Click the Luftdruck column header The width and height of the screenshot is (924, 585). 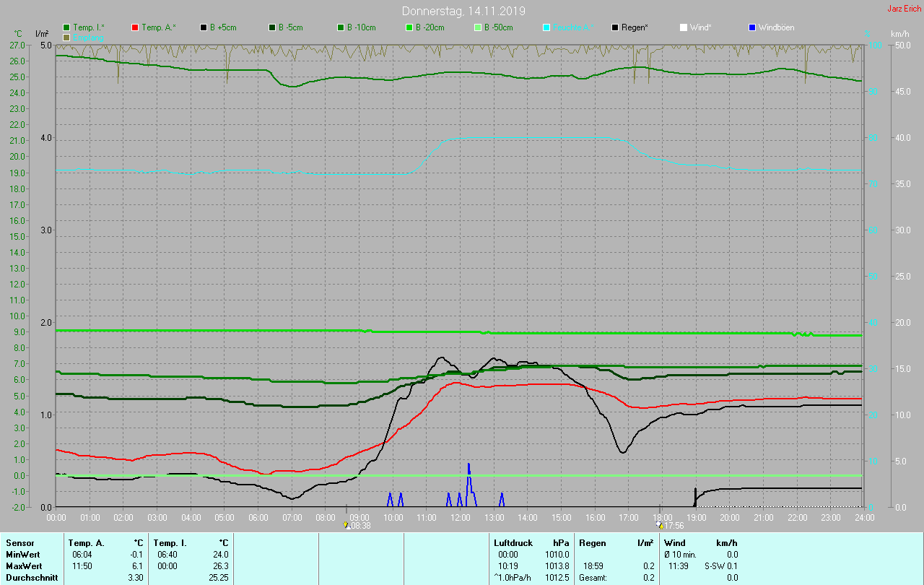[513, 542]
